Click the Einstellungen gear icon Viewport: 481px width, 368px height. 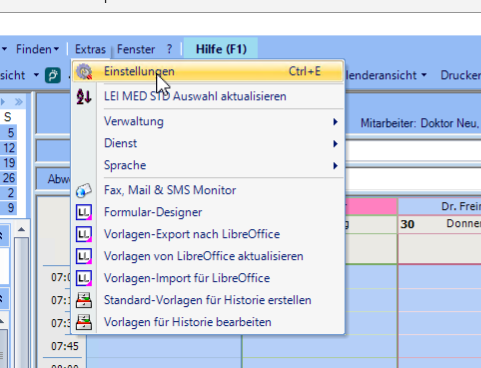click(x=84, y=71)
